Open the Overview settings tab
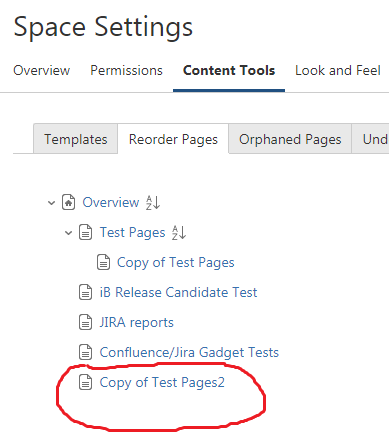The height and width of the screenshot is (445, 389). tap(42, 70)
